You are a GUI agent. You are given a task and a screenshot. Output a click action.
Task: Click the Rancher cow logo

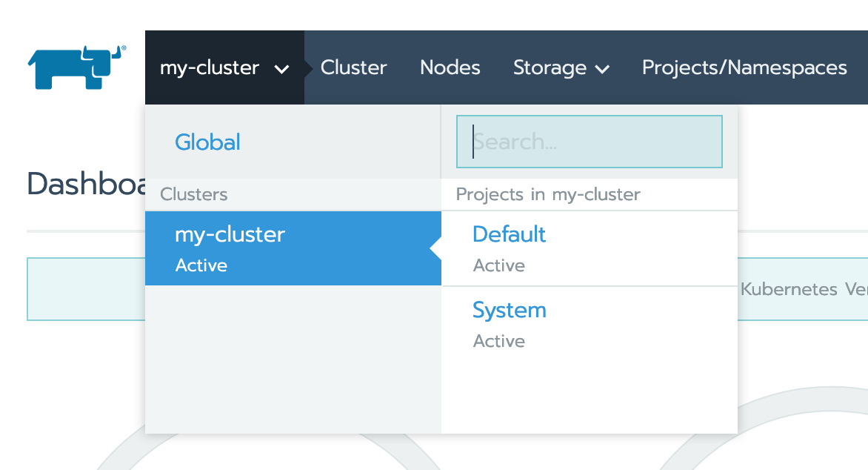point(76,67)
